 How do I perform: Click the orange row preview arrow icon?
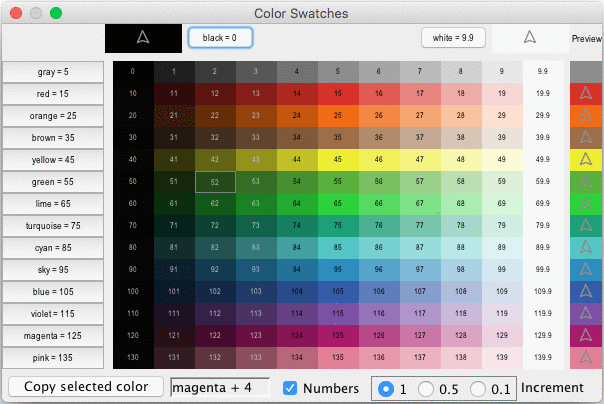click(x=585, y=116)
